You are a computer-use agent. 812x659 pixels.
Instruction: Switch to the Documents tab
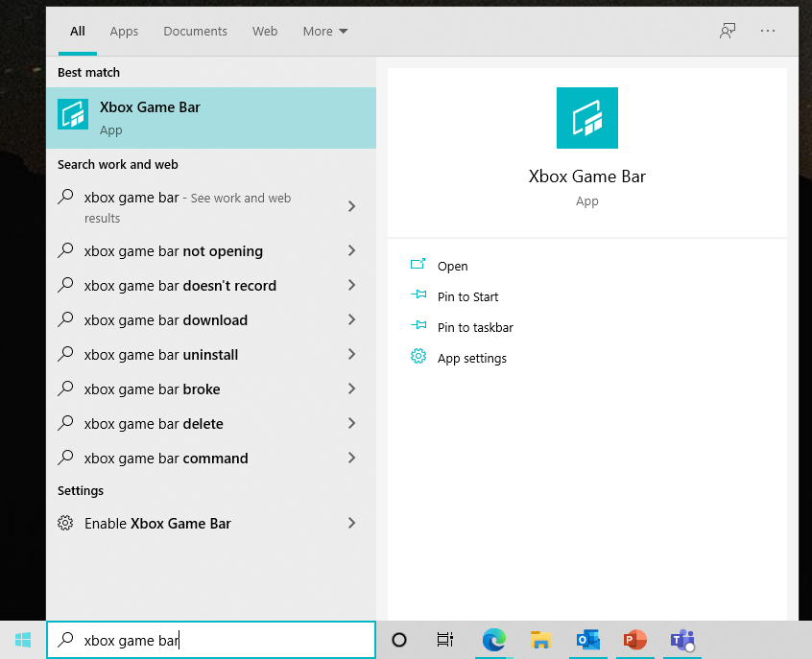(x=195, y=31)
